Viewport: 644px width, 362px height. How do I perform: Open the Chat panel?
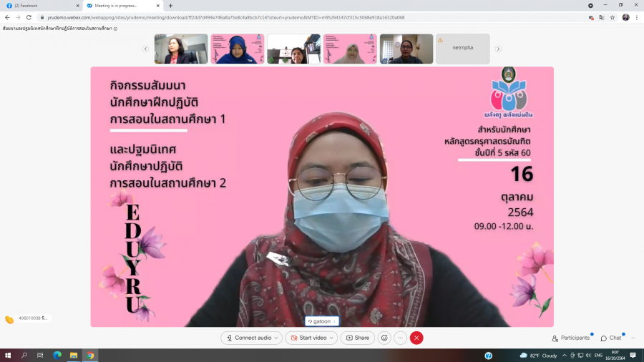pos(611,338)
